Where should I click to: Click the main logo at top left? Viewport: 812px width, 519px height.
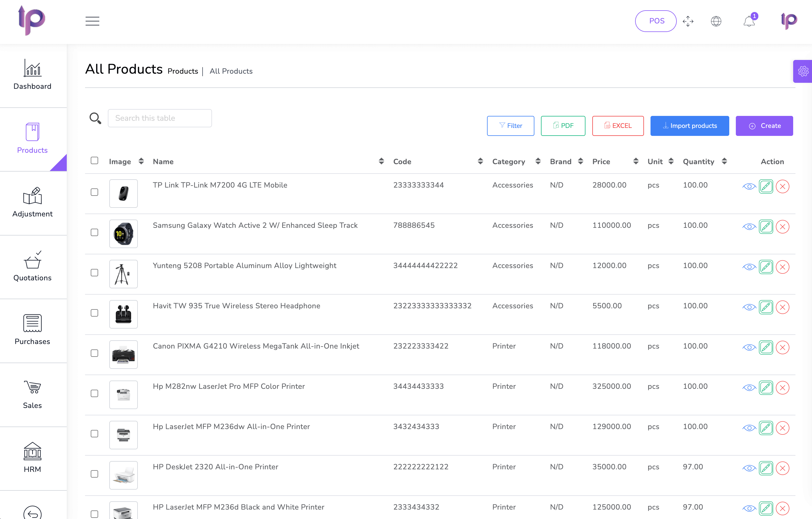tap(31, 20)
